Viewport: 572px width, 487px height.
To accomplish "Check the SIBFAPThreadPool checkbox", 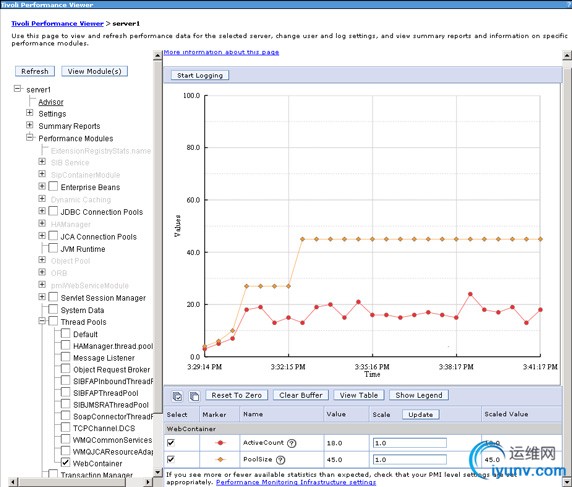I will tap(66, 393).
